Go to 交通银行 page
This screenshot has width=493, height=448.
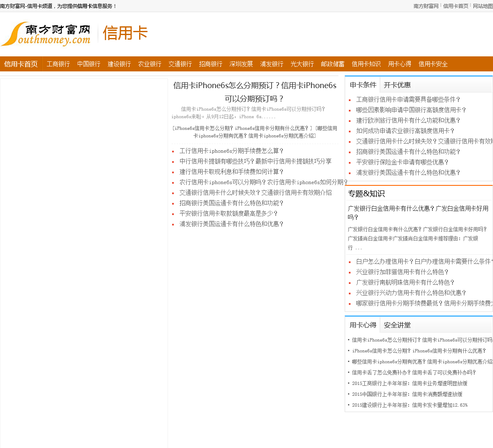click(180, 64)
